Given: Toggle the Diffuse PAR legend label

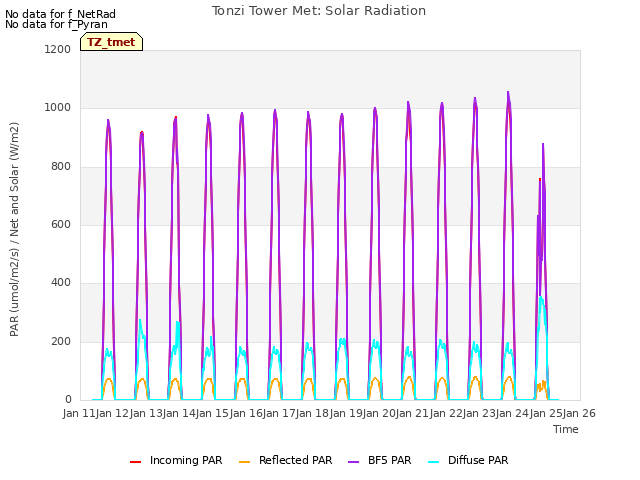Looking at the screenshot, I should click(478, 460).
